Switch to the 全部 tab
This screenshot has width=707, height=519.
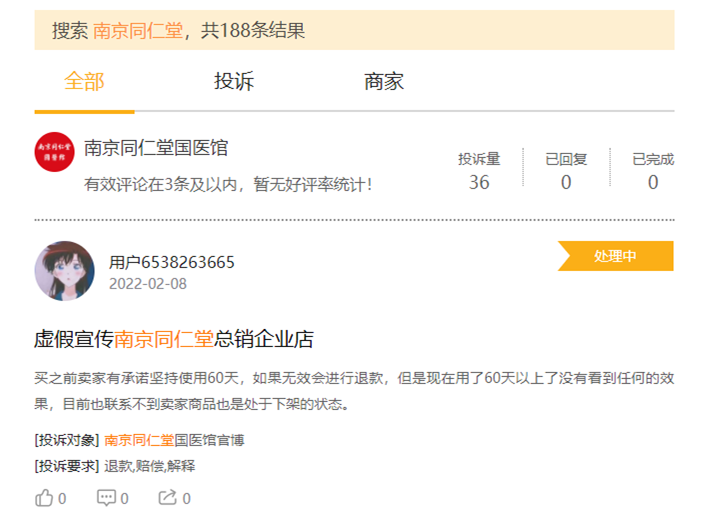click(x=84, y=82)
